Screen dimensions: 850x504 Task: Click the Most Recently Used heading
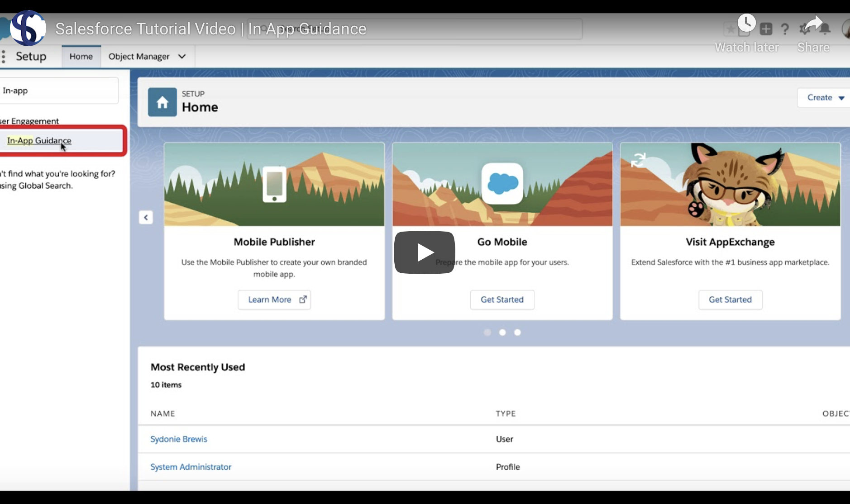click(198, 367)
